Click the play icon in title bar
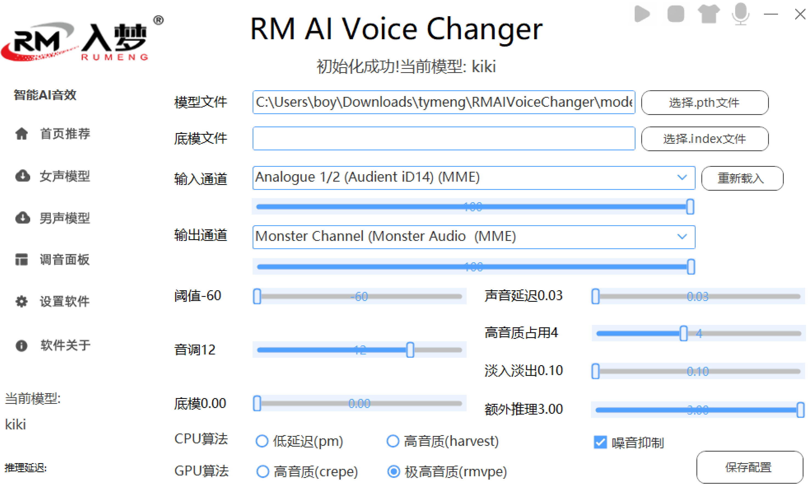The image size is (812, 504). coord(642,14)
